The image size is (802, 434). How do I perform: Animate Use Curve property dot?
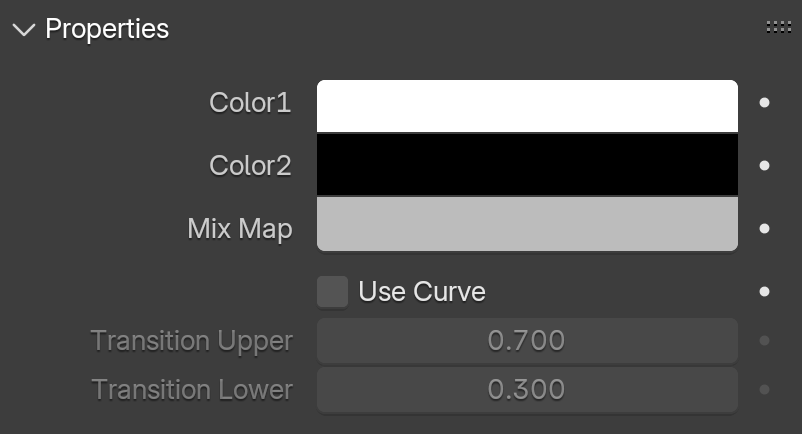pos(764,291)
